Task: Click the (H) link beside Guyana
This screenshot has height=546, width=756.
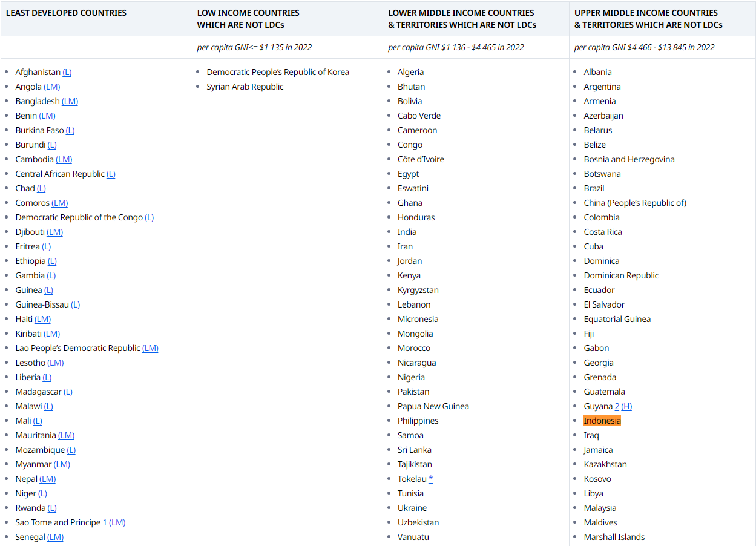Action: point(626,406)
